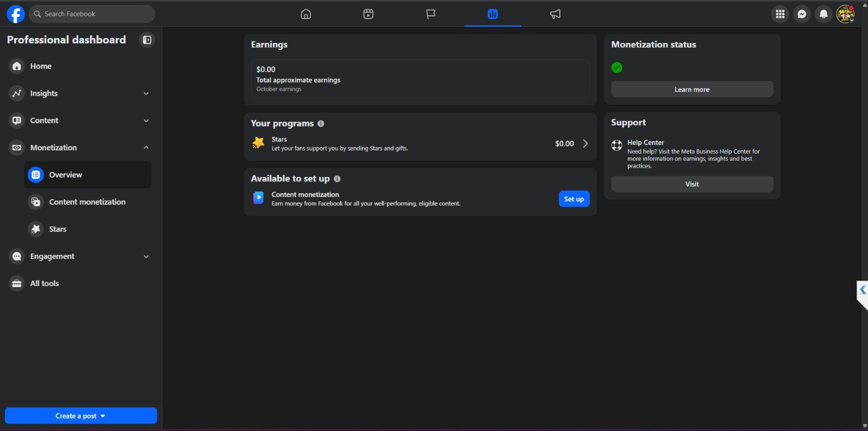Expand the Insights section chevron
868x431 pixels.
point(146,93)
